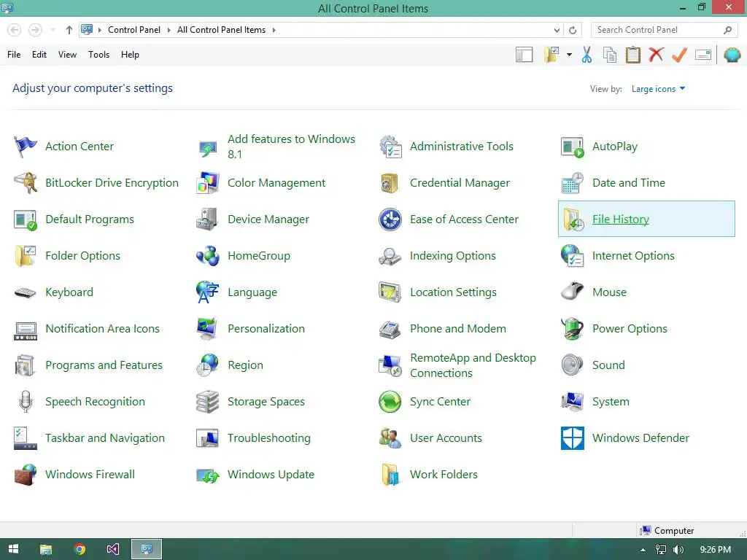
Task: Open the Device Manager icon
Action: [208, 219]
